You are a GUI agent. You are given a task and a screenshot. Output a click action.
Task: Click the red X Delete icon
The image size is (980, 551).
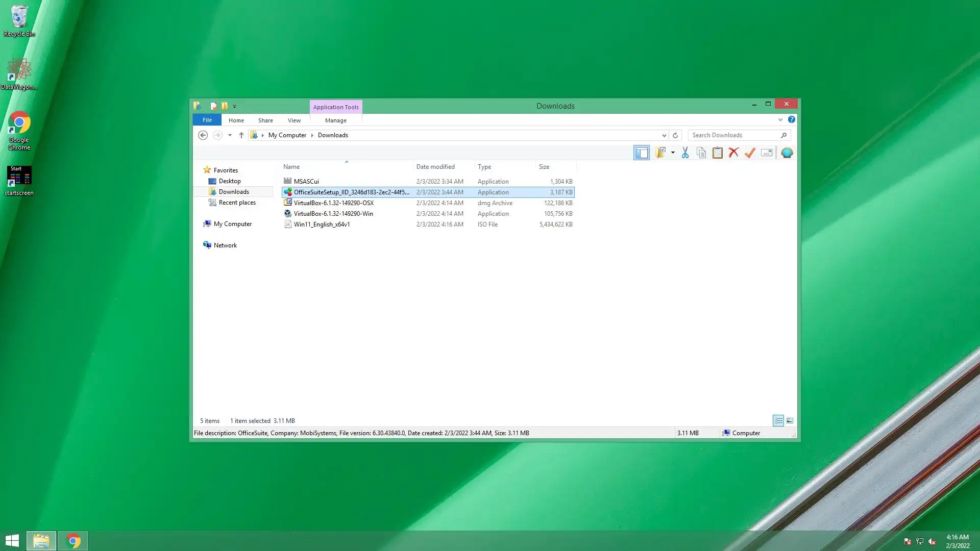point(733,153)
